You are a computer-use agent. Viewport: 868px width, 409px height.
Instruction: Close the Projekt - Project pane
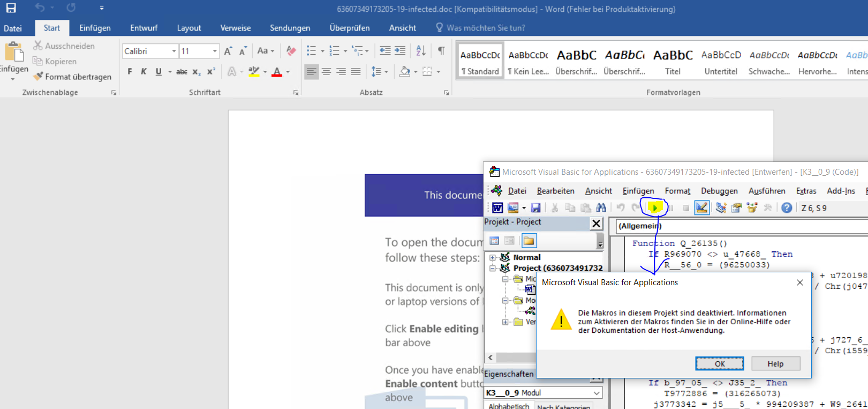596,224
